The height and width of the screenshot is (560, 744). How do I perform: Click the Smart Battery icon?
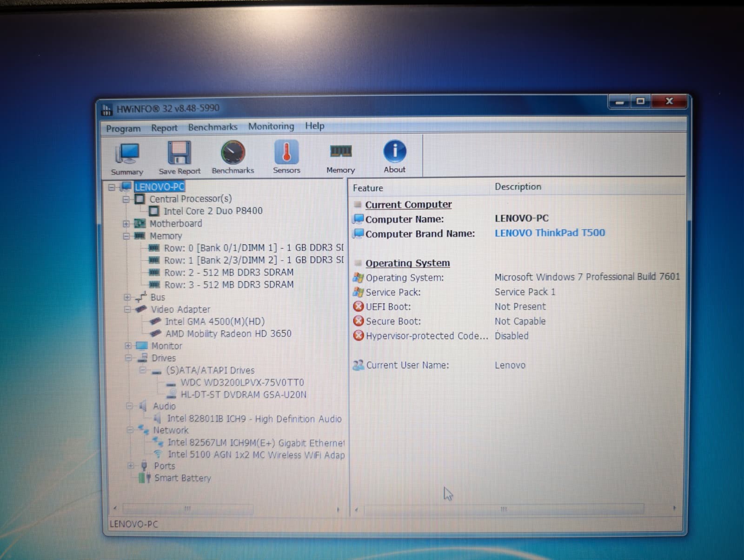(x=145, y=478)
